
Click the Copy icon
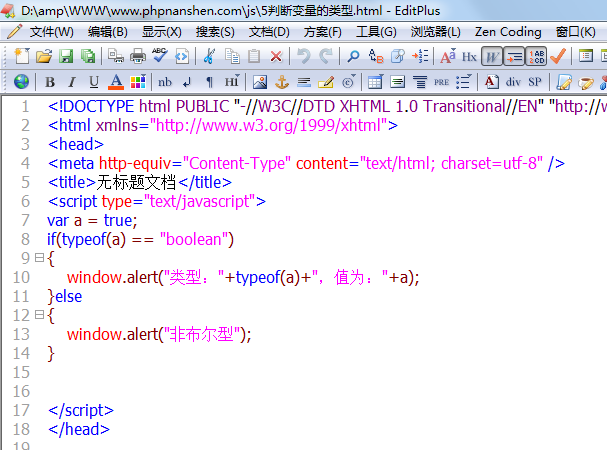tap(232, 57)
